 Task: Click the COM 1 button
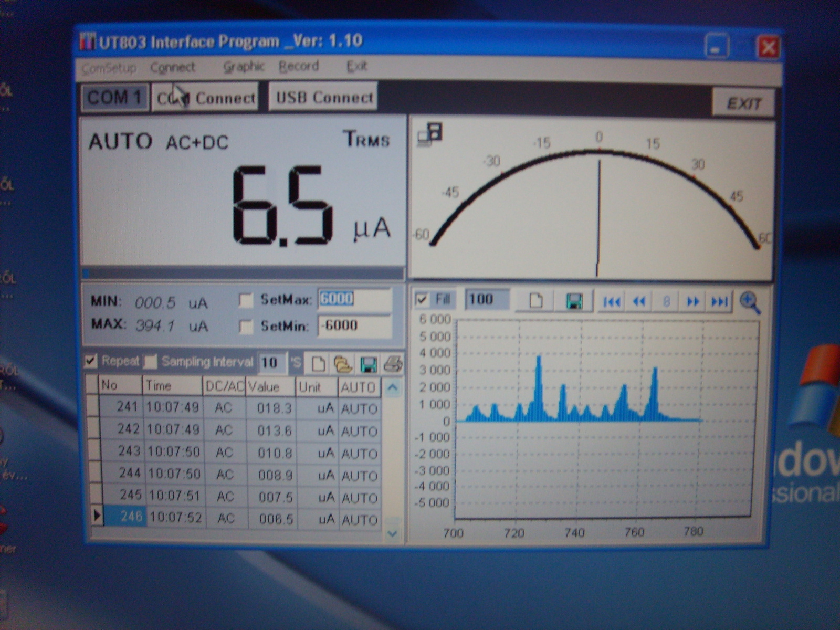coord(114,97)
